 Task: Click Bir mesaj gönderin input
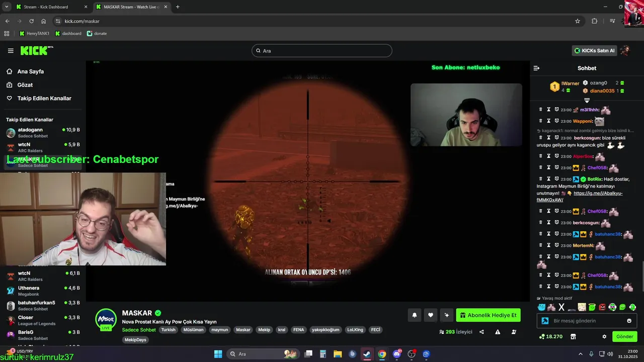(587, 321)
